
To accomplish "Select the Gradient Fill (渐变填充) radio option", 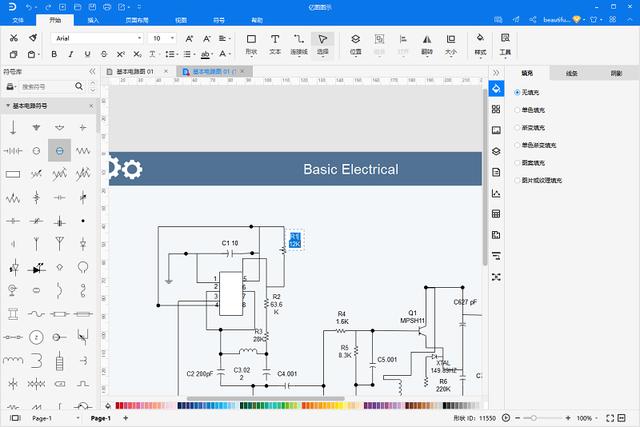I will [x=517, y=128].
